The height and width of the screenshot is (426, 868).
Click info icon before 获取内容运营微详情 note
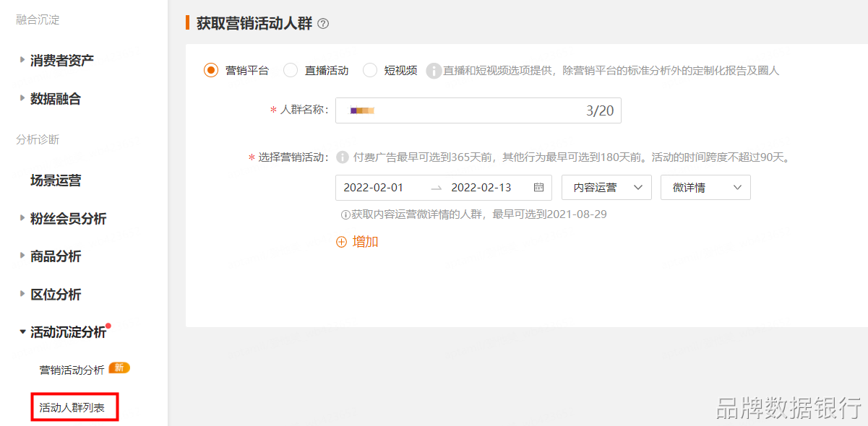coord(345,214)
